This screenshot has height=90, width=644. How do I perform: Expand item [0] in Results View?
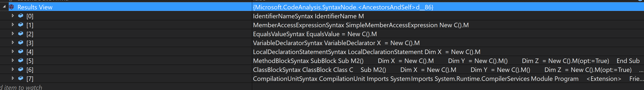13,16
